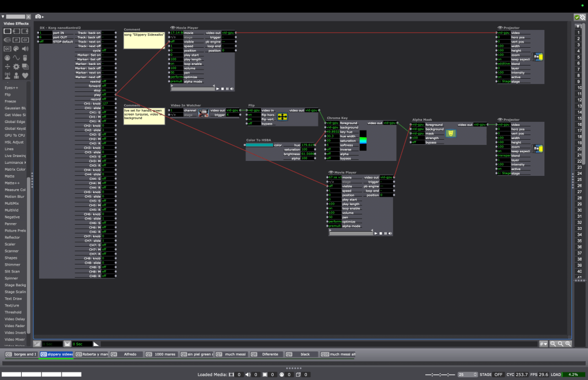Screen dimensions: 588x380
Task: Open the snapshot camera icon
Action: pyautogui.click(x=39, y=17)
